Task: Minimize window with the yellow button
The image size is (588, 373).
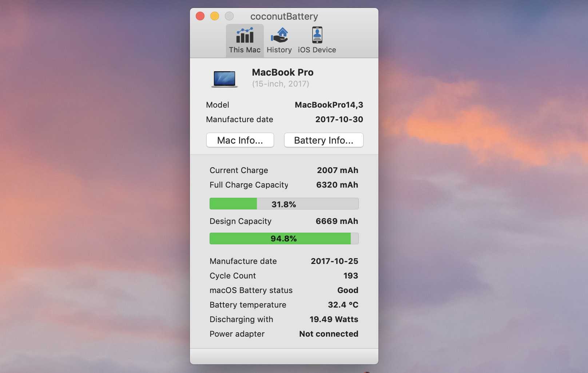Action: 215,16
